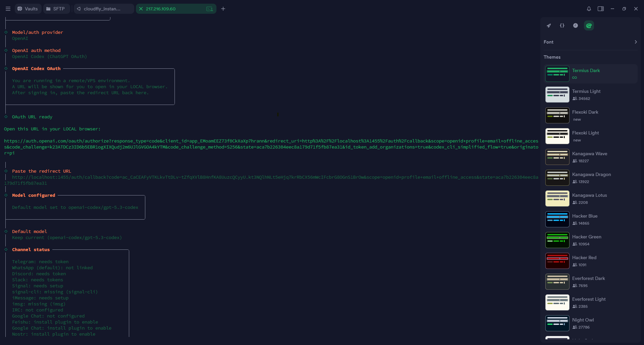
Task: Click 'IRC: not configured' status line
Action: click(x=38, y=310)
